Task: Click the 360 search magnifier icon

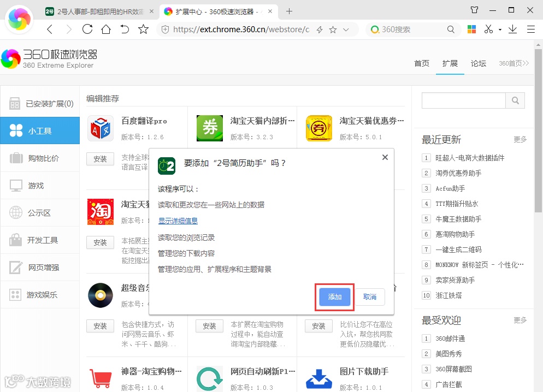Action: tap(451, 29)
